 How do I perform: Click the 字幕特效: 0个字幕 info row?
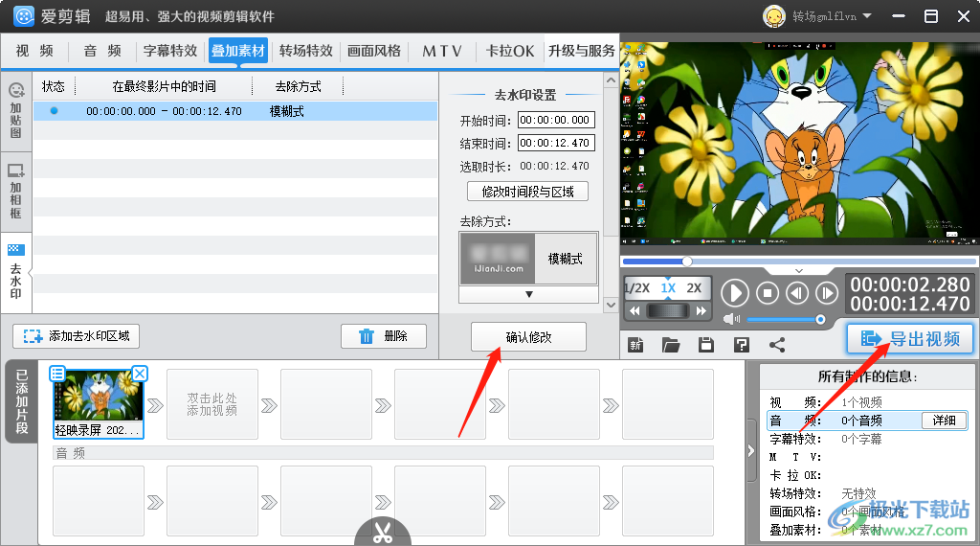(867, 439)
